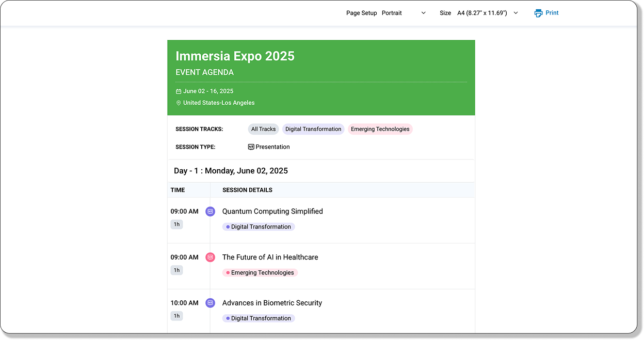Viewport: 644px width, 340px height.
Task: Open the paper Size dropdown
Action: [487, 13]
